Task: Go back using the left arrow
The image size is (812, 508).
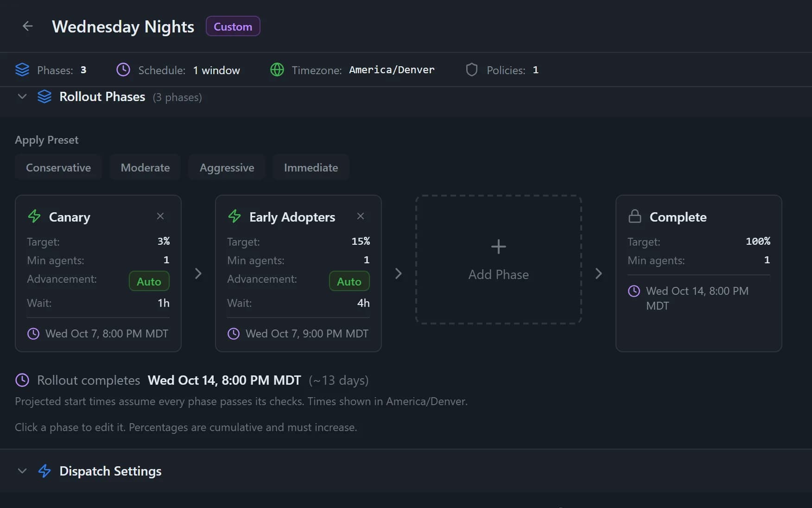Action: 28,26
